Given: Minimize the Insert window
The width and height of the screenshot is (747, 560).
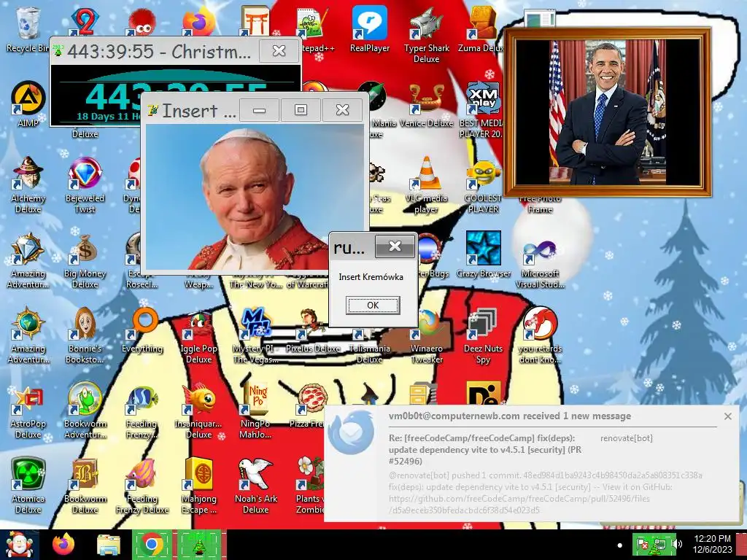Looking at the screenshot, I should pyautogui.click(x=259, y=110).
